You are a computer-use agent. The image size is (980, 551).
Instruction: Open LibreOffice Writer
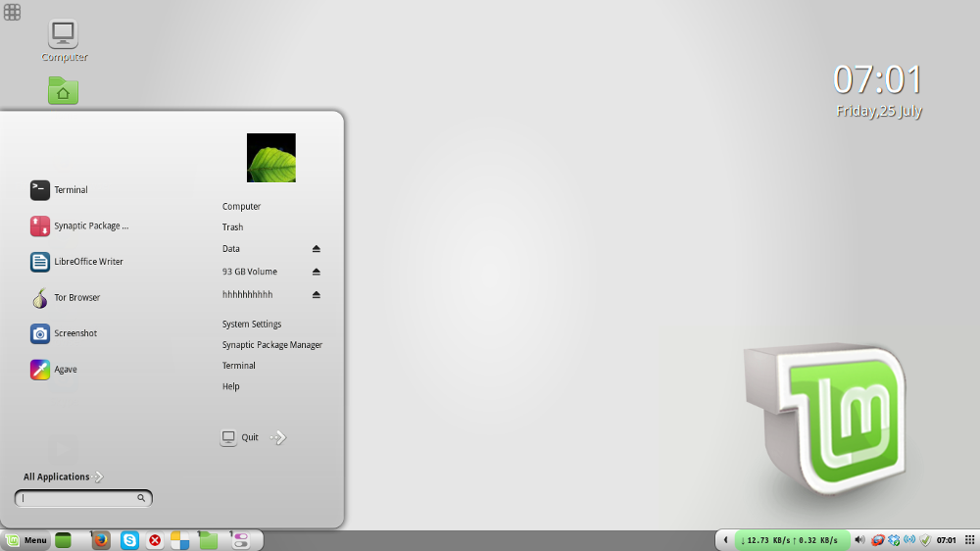point(76,262)
